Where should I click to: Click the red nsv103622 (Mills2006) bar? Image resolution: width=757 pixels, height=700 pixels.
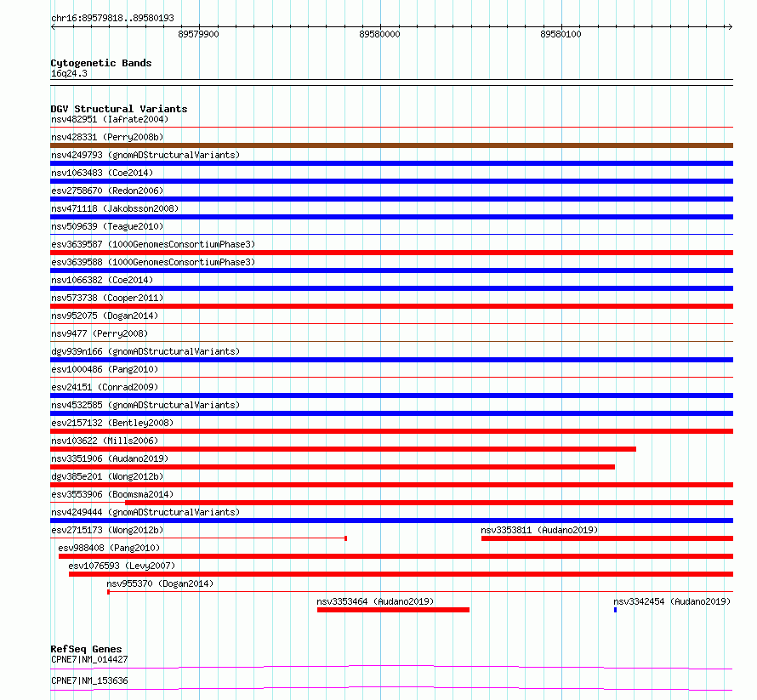344,449
